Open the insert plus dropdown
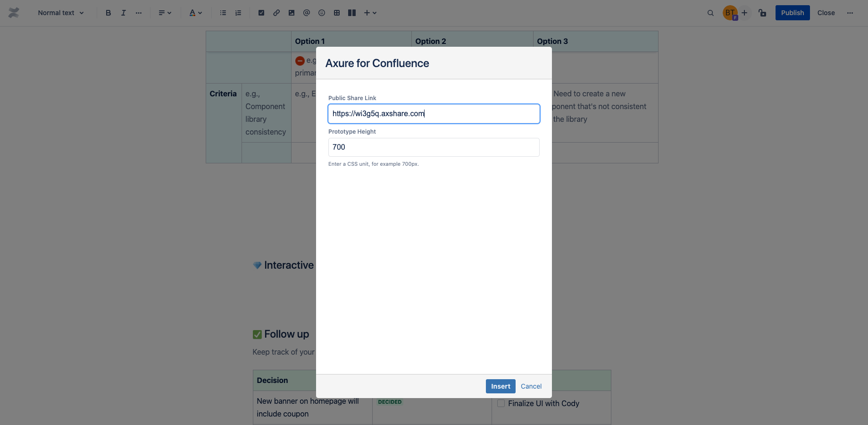 click(x=370, y=13)
